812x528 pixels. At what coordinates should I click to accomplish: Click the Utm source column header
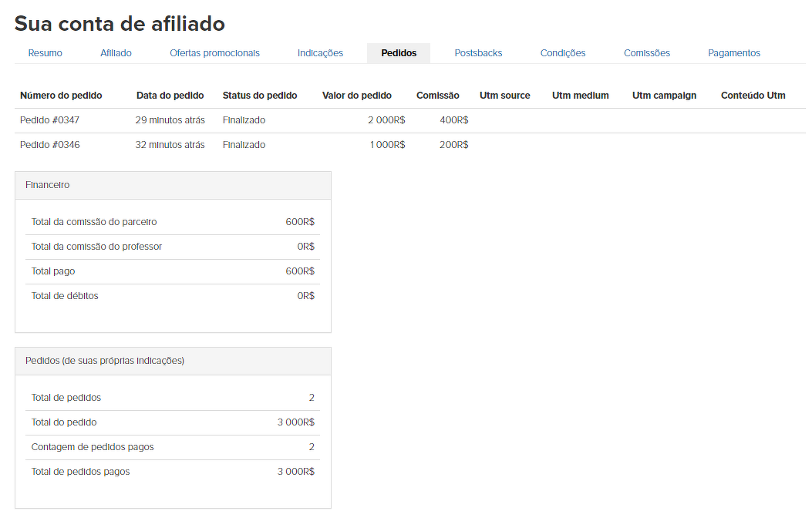pos(504,96)
